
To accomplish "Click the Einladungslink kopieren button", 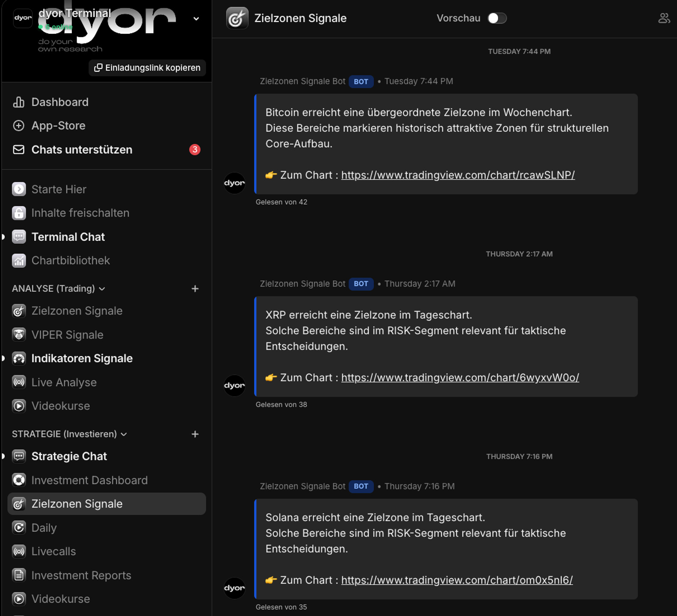I will coord(147,68).
